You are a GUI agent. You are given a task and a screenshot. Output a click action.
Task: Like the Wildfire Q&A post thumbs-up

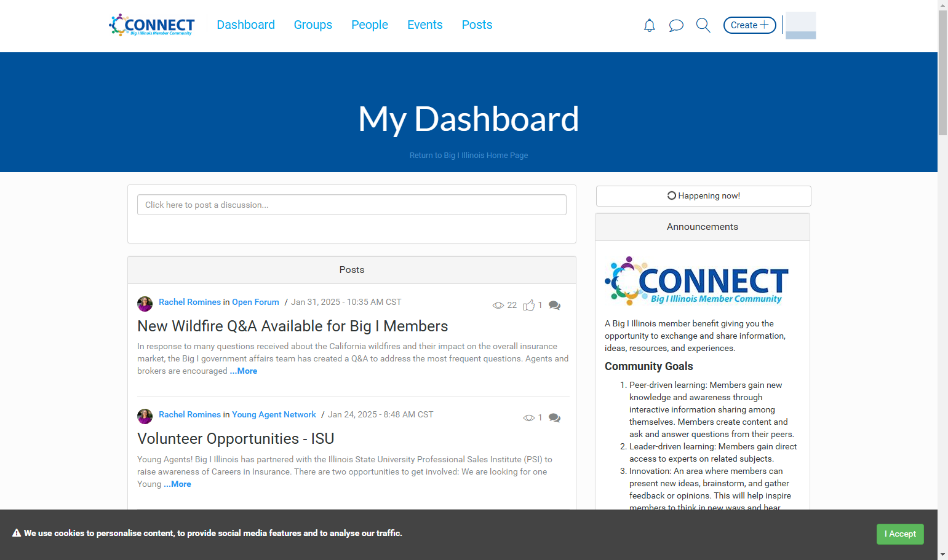pos(528,306)
